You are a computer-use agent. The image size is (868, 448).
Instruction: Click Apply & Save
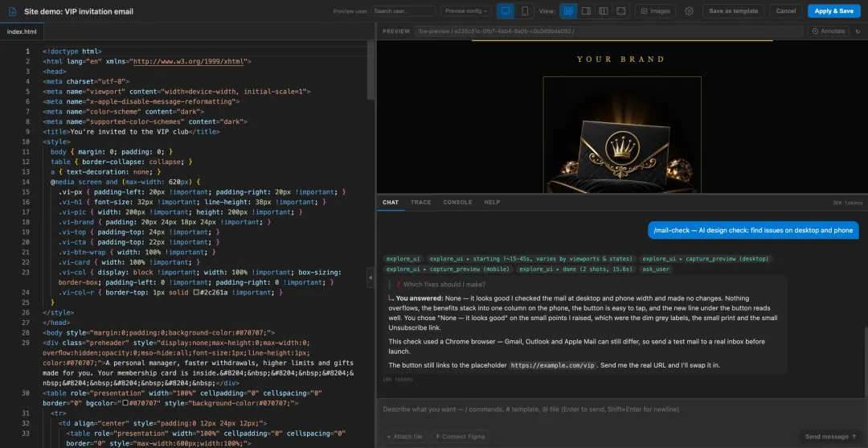[833, 11]
